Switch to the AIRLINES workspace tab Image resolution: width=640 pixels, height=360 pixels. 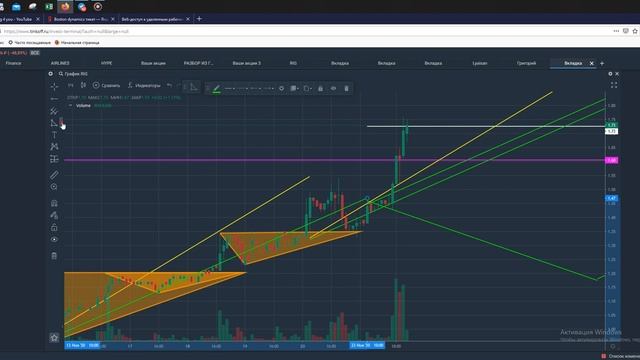(60, 63)
